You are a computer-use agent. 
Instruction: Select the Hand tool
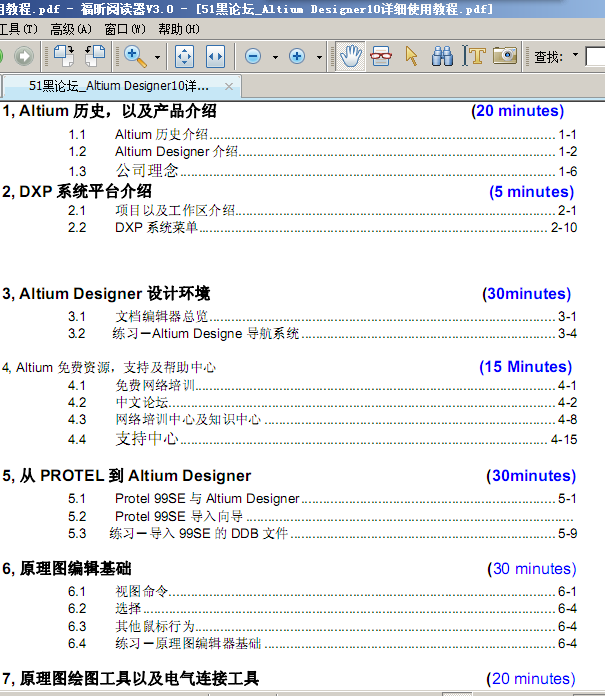coord(350,56)
